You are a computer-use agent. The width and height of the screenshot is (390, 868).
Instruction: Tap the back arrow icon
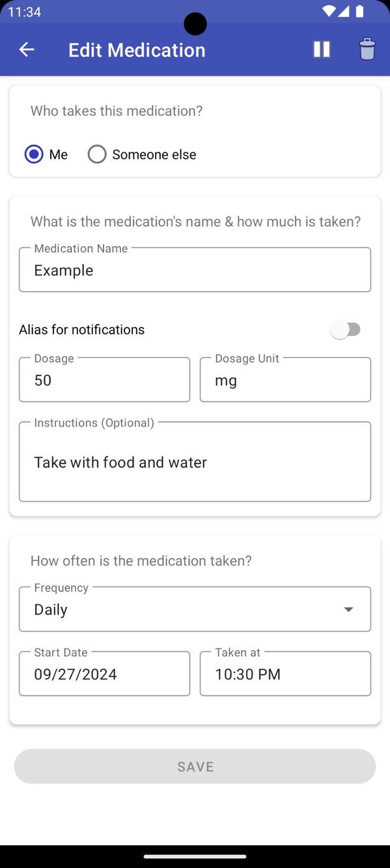[x=27, y=49]
